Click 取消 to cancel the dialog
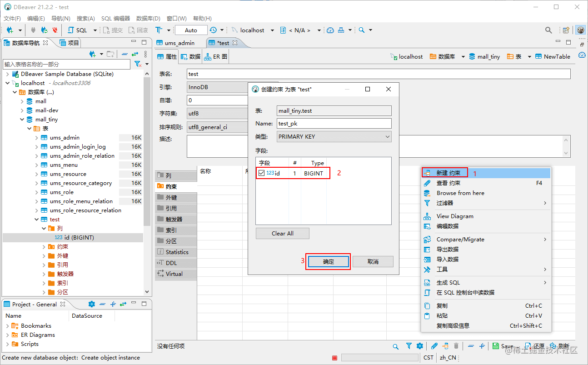This screenshot has height=365, width=588. (373, 261)
